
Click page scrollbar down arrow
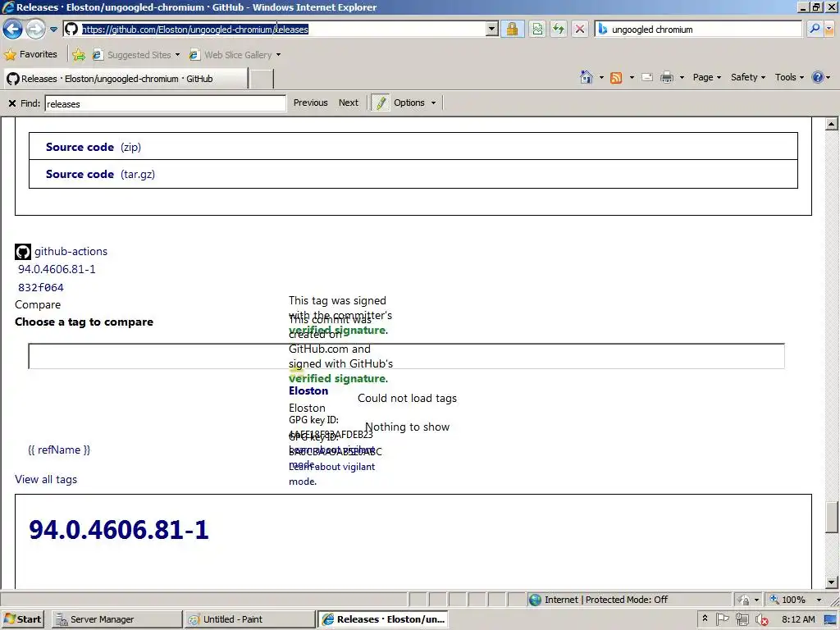tap(831, 582)
